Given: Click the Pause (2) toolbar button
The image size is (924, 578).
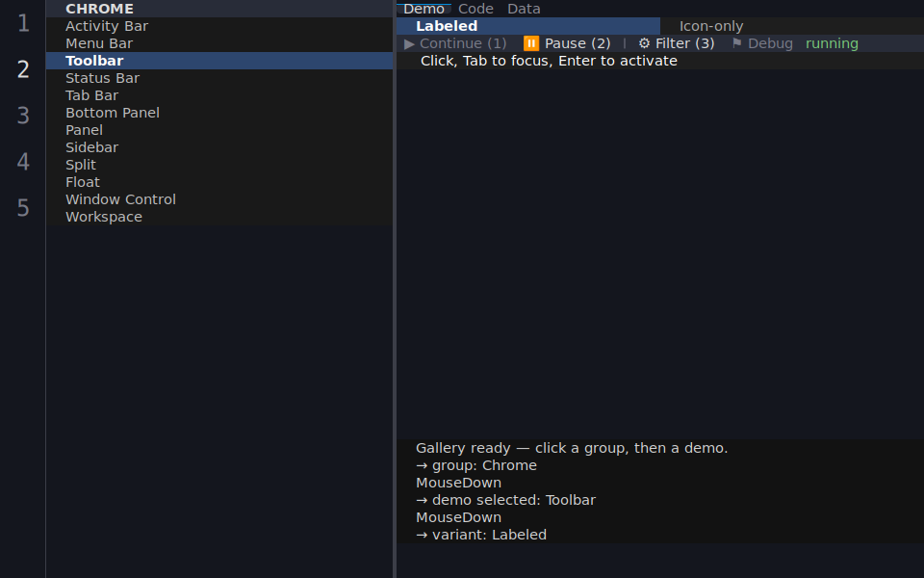Looking at the screenshot, I should [567, 43].
